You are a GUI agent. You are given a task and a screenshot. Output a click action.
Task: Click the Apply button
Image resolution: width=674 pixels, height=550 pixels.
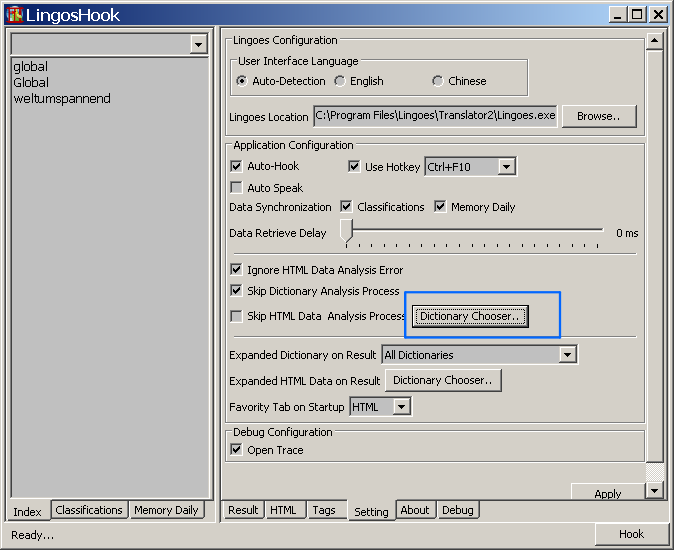pos(607,493)
